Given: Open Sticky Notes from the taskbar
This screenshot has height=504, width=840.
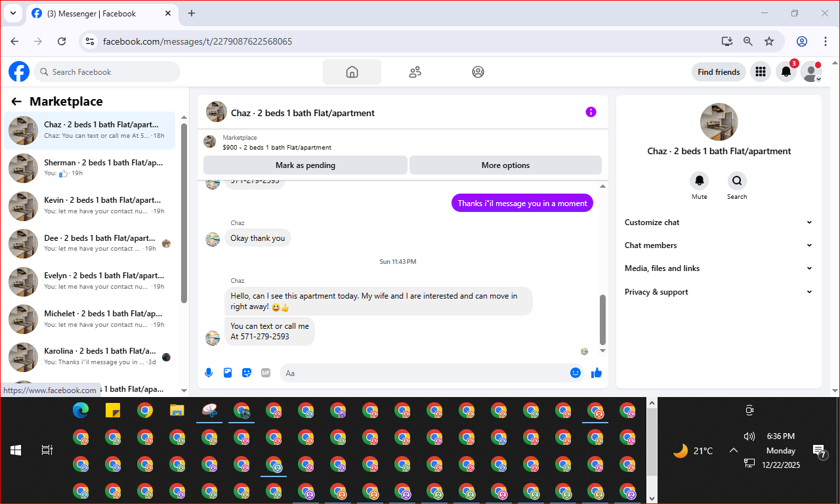Looking at the screenshot, I should click(113, 411).
